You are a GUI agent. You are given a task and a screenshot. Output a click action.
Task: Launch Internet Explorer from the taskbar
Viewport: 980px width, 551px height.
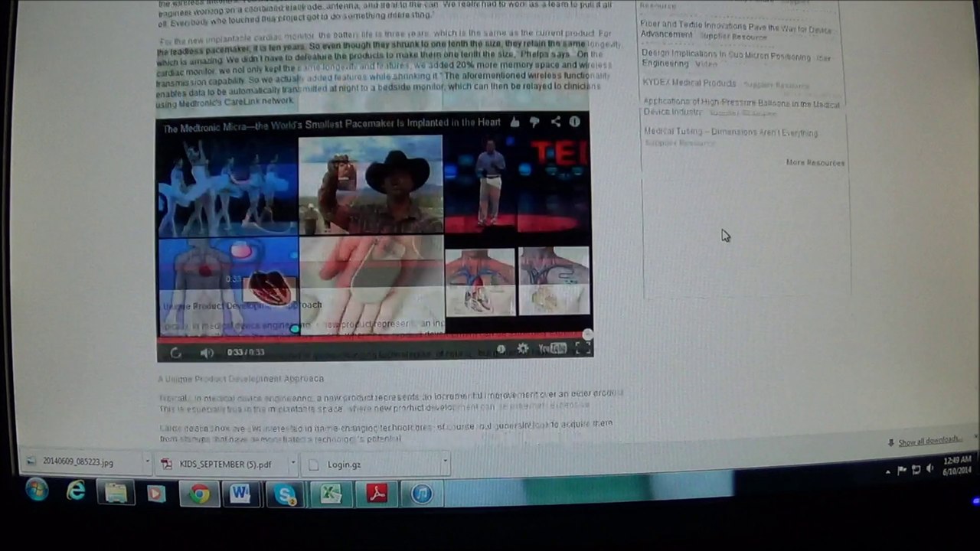tap(76, 491)
